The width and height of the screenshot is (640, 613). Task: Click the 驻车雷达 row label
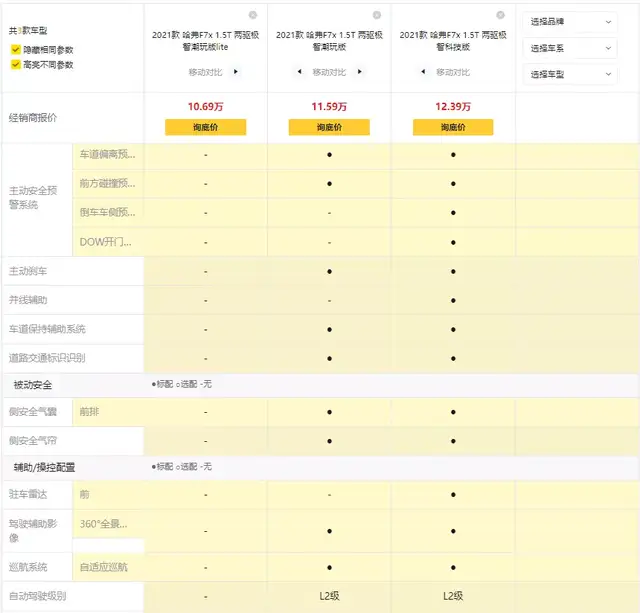(28, 495)
